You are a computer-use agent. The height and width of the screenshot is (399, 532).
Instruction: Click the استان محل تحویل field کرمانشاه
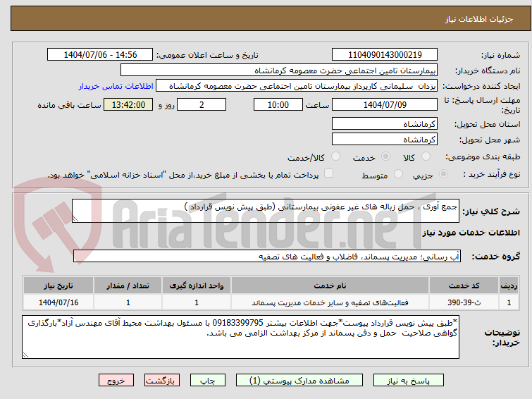coord(385,123)
